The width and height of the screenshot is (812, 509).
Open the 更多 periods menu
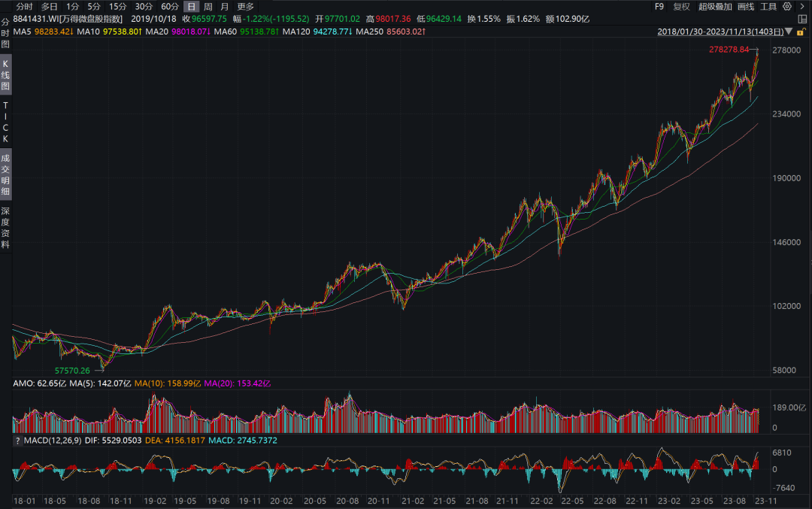coord(245,7)
